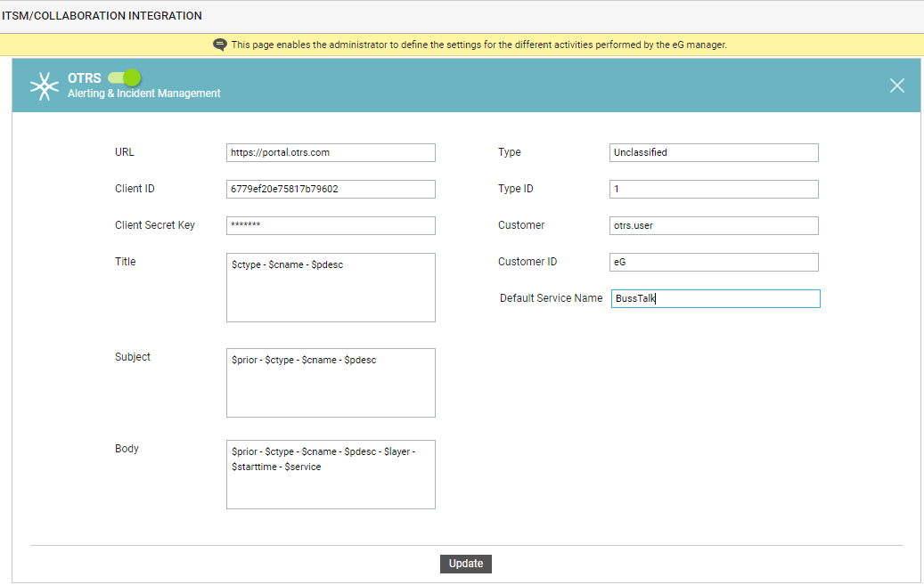The width and height of the screenshot is (924, 585).
Task: Click the Default Service Name label
Action: tap(551, 298)
